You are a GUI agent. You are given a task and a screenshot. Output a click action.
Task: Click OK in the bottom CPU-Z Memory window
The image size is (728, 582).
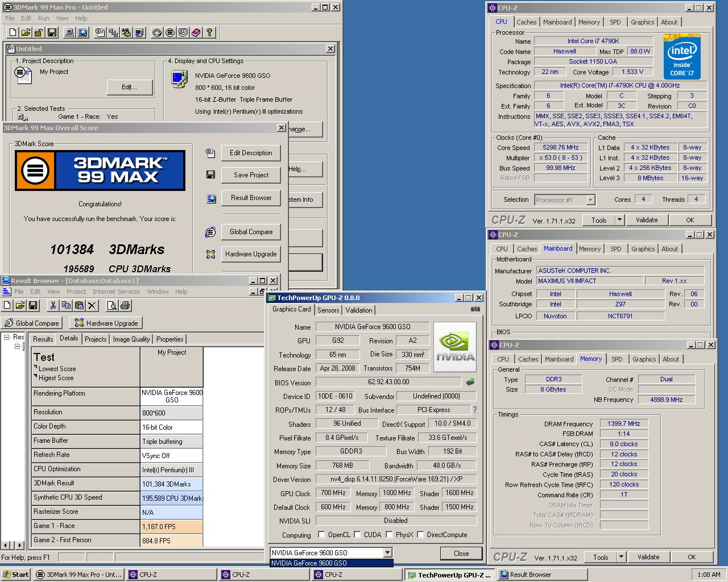[x=692, y=558]
